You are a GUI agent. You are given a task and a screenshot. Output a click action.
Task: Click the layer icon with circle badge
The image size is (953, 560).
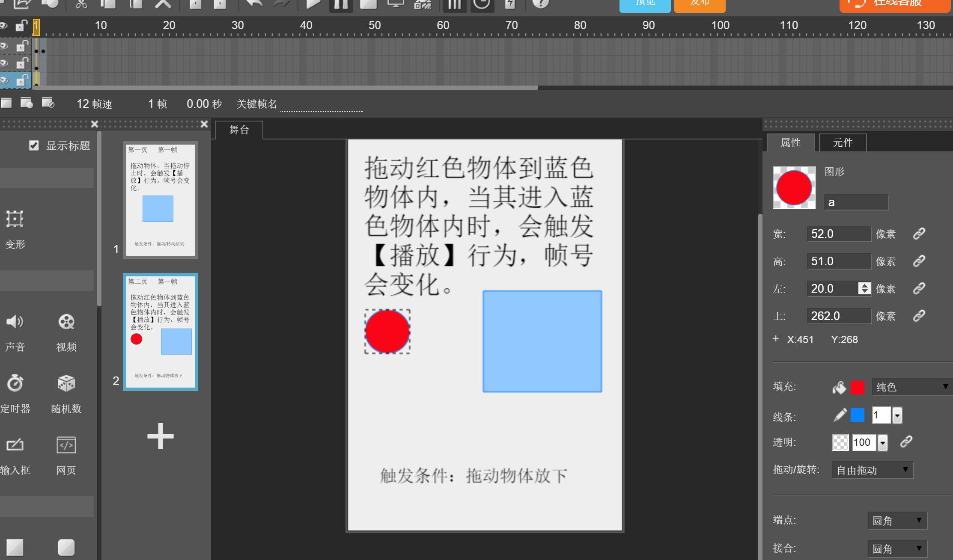pos(27,103)
